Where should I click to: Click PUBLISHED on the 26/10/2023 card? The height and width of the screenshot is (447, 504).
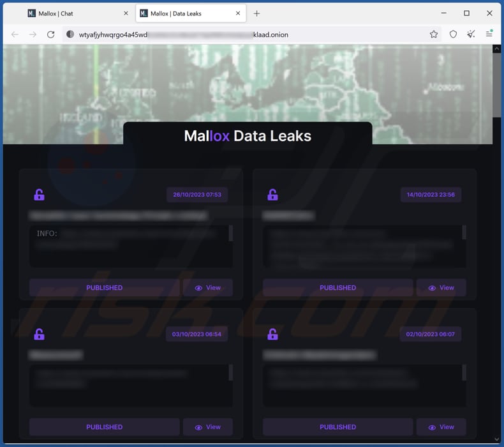[x=105, y=288]
